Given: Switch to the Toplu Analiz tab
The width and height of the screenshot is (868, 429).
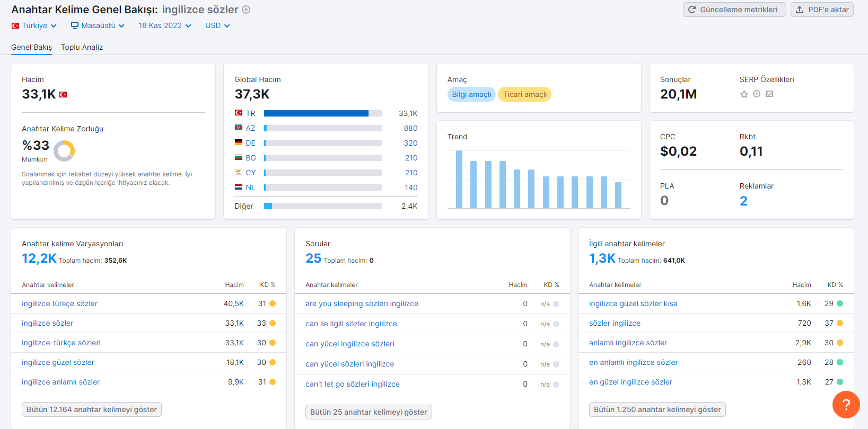Looking at the screenshot, I should click(x=82, y=47).
